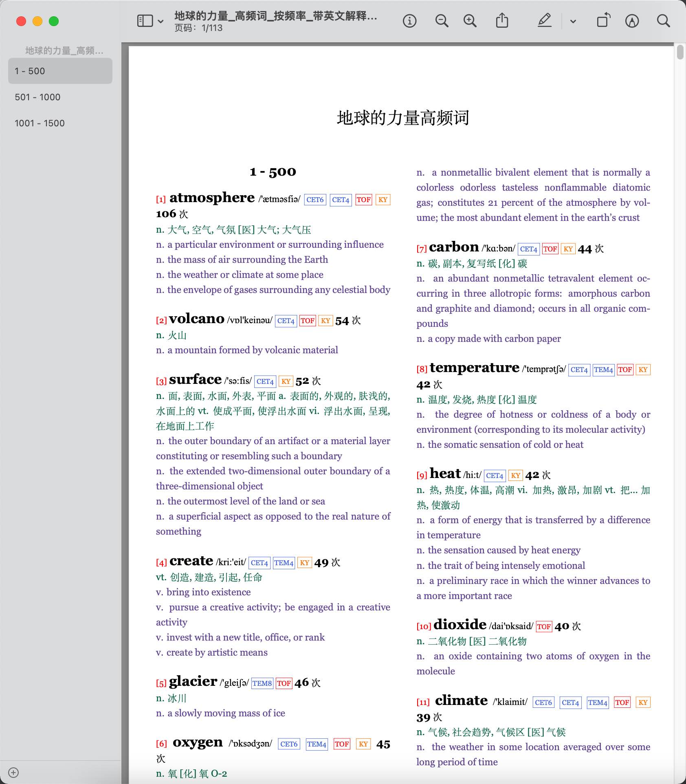Click the CET6 tag beside climate

543,703
